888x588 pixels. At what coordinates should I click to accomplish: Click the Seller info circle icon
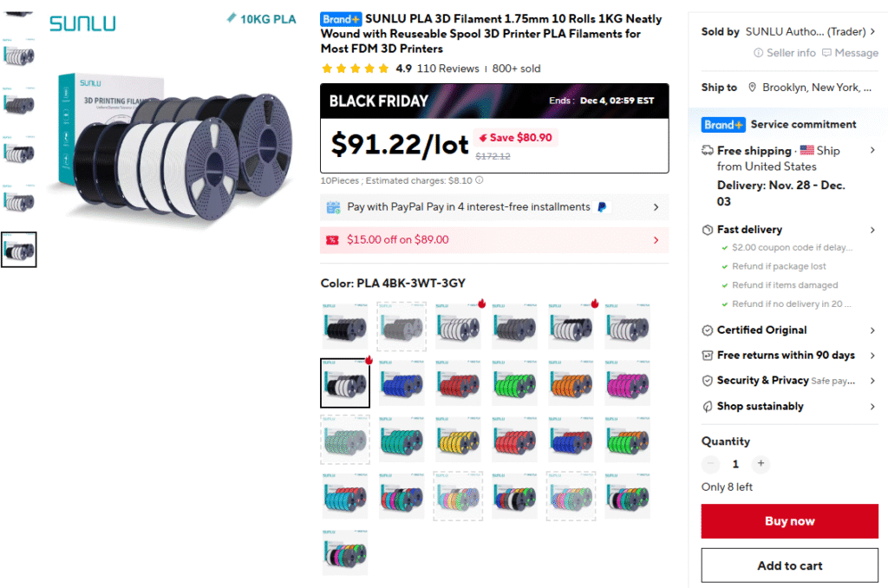pyautogui.click(x=759, y=53)
